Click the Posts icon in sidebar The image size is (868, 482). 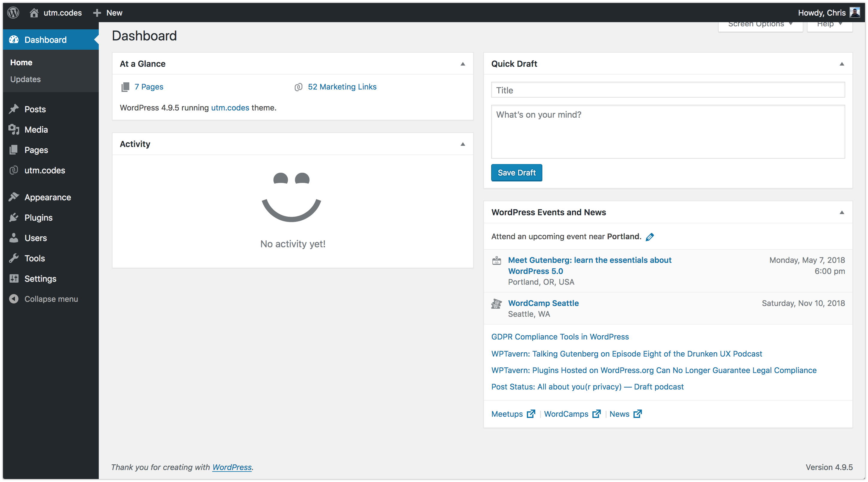point(16,109)
